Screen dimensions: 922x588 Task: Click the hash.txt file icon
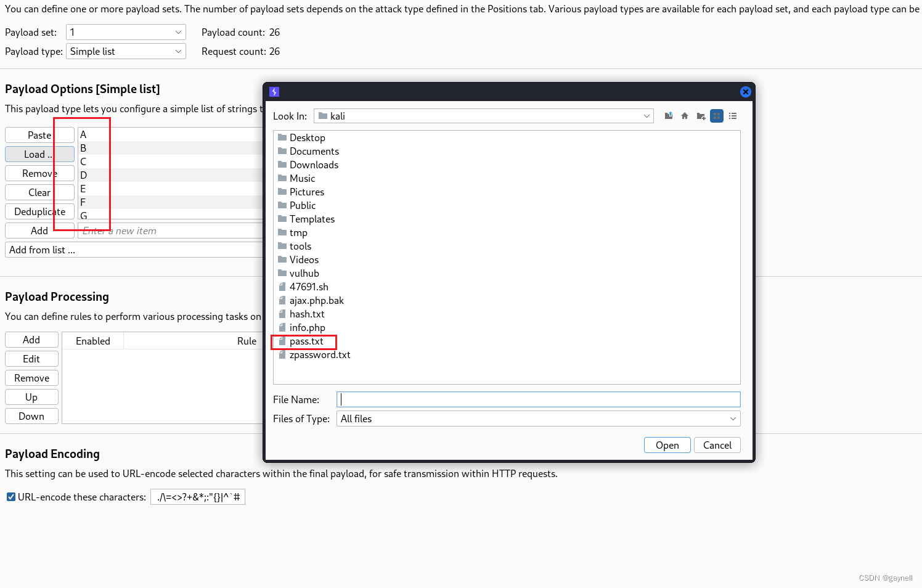(x=282, y=314)
